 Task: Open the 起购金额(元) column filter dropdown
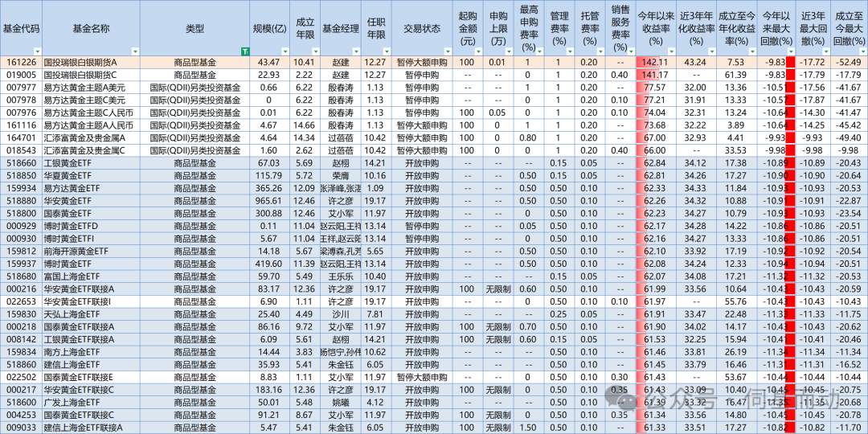pos(479,51)
